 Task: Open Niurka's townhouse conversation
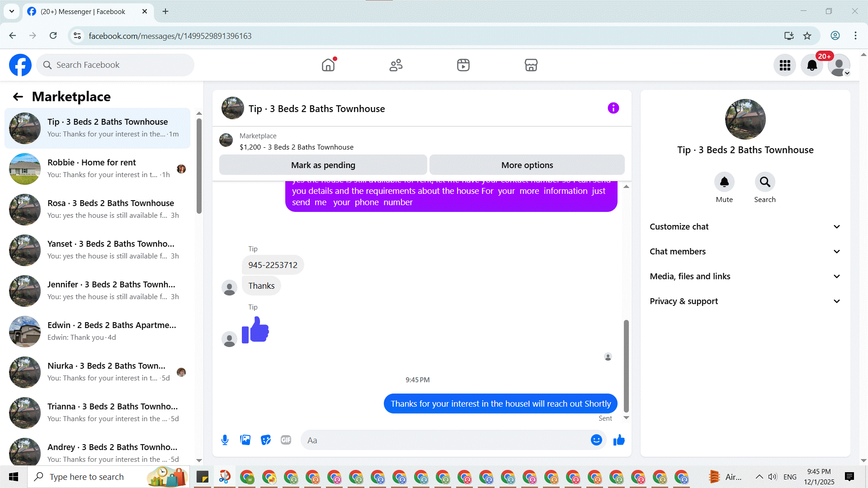97,372
